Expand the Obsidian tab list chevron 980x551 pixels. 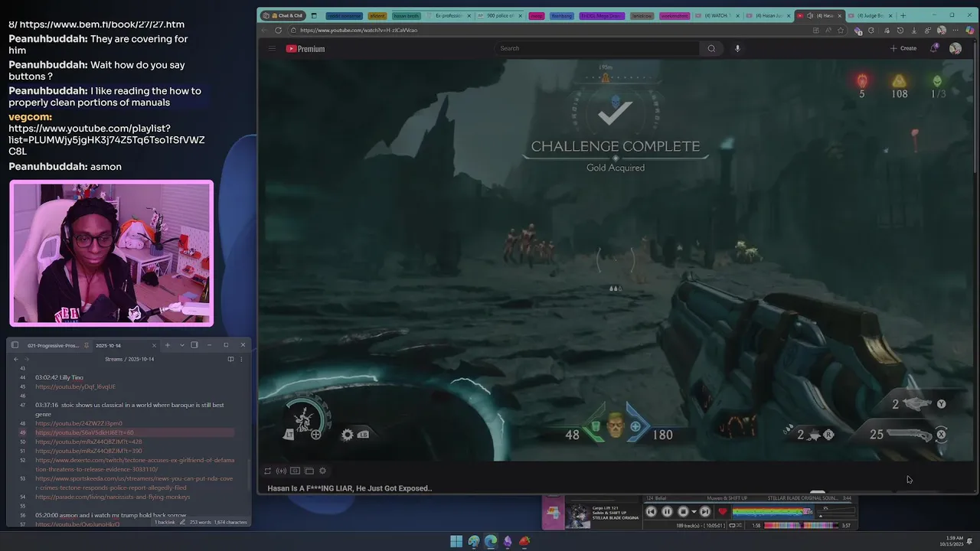tap(182, 345)
